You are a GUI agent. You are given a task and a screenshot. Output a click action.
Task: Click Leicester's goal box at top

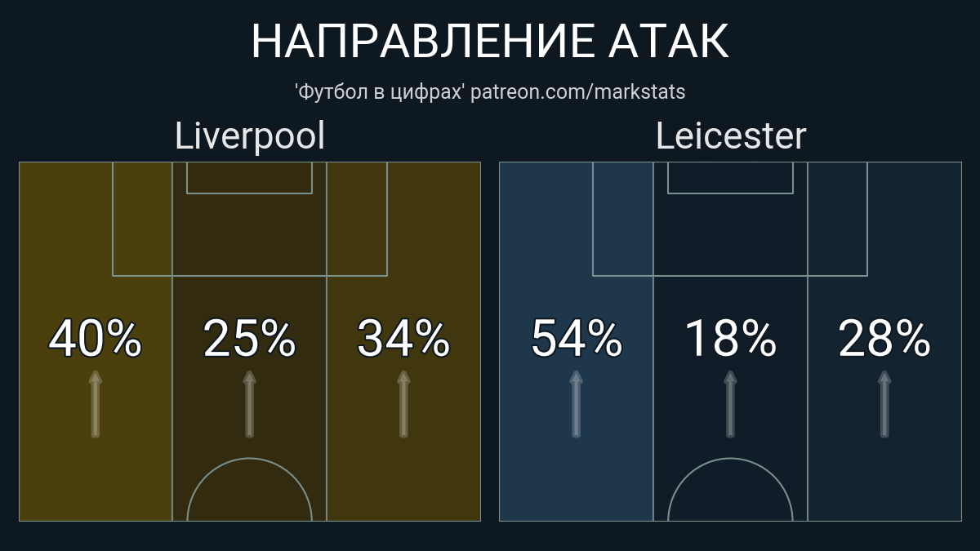(730, 178)
